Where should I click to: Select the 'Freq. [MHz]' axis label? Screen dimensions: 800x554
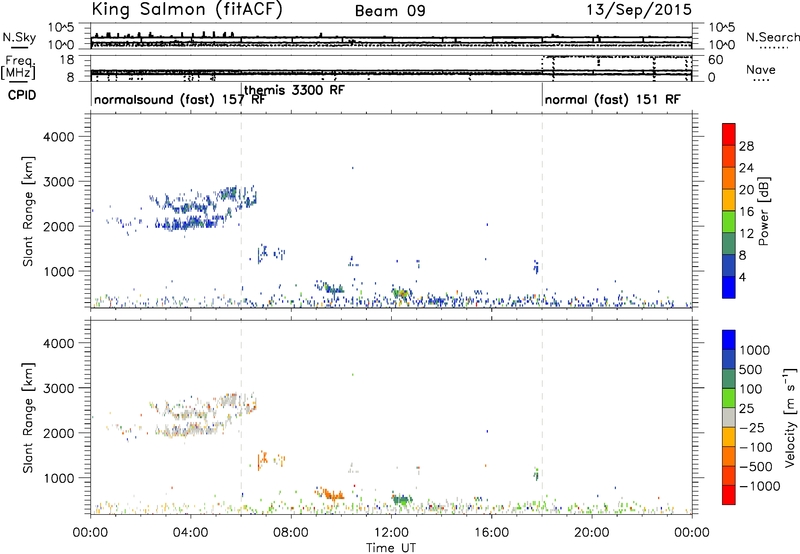click(19, 67)
